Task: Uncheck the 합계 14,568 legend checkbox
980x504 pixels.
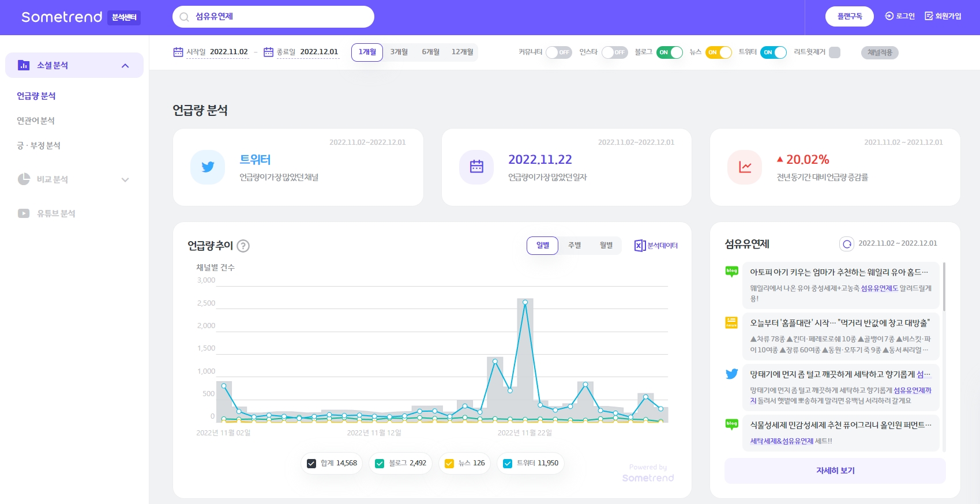Action: pyautogui.click(x=311, y=464)
